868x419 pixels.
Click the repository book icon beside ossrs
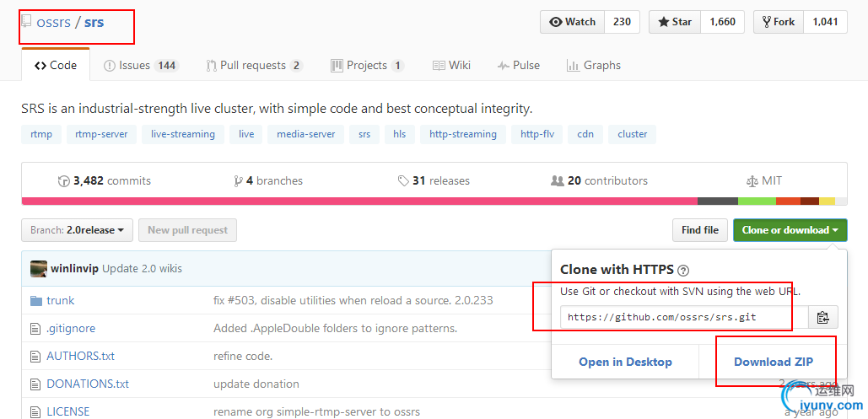click(26, 22)
